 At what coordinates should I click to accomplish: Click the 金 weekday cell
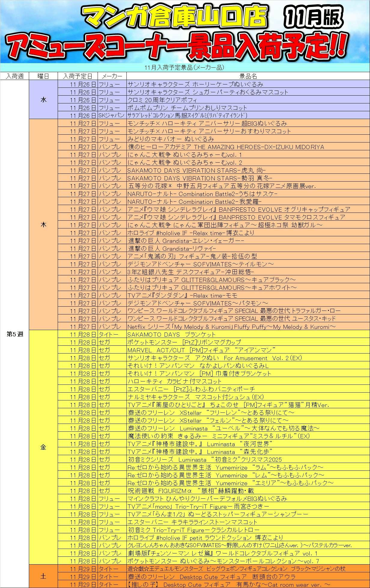[x=43, y=447]
